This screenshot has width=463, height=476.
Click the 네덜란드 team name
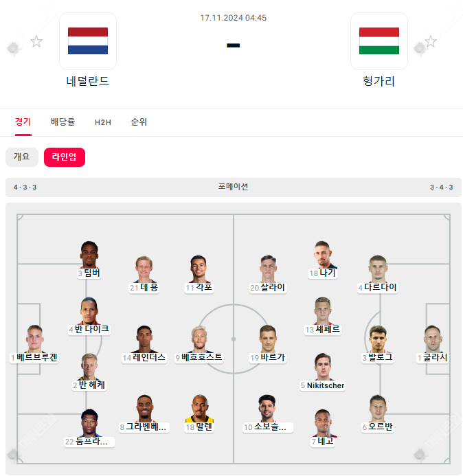pyautogui.click(x=88, y=81)
